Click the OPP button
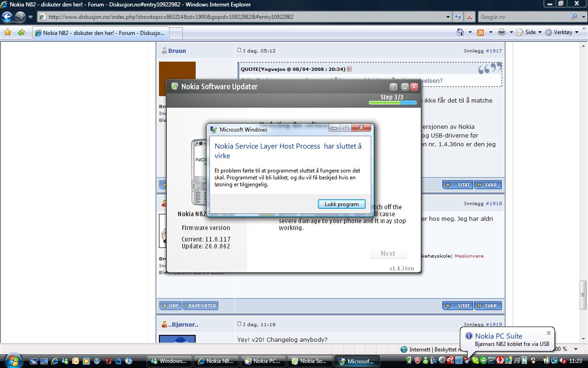Screen dimensions: 588x368 click(x=170, y=306)
